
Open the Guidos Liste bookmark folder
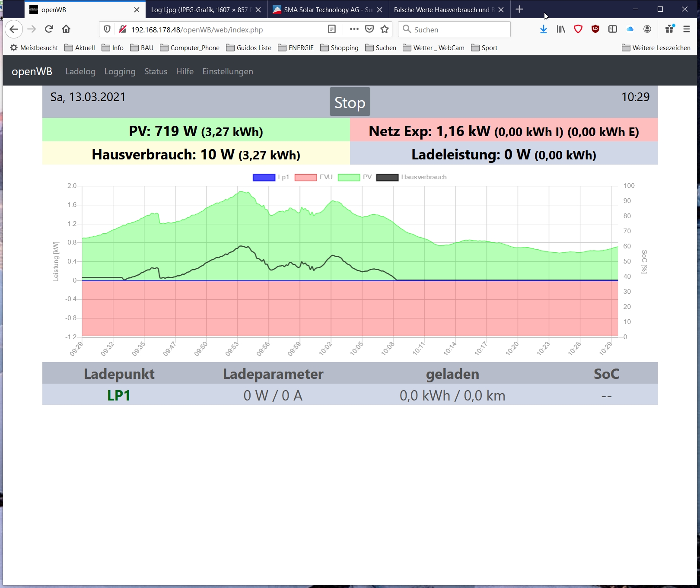click(249, 48)
